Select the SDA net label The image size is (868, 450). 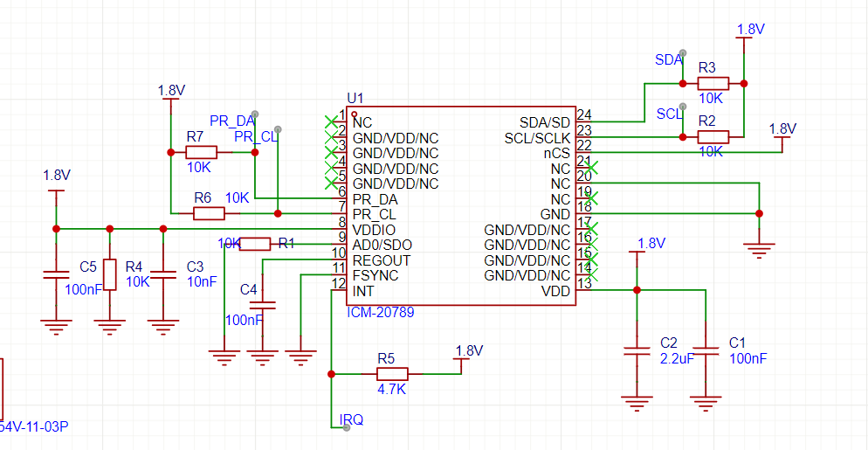(x=669, y=59)
